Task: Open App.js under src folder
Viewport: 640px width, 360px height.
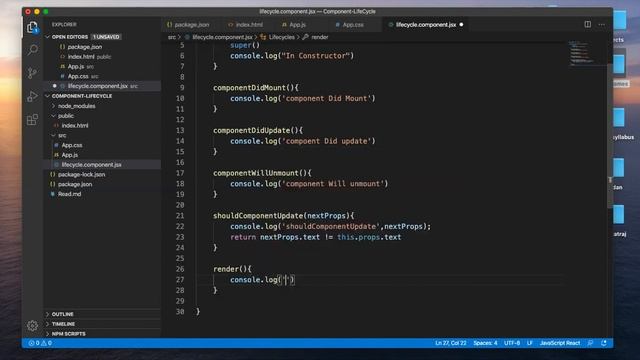Action: (x=69, y=155)
